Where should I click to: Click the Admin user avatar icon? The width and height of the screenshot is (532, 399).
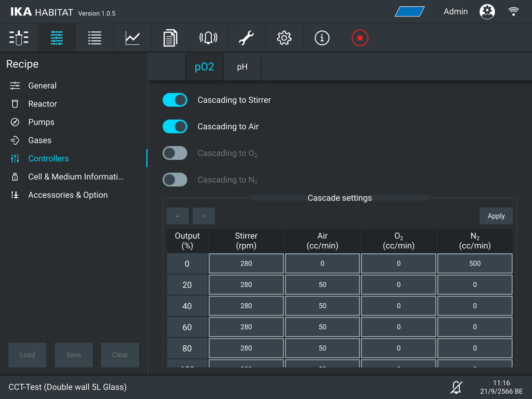coord(487,12)
